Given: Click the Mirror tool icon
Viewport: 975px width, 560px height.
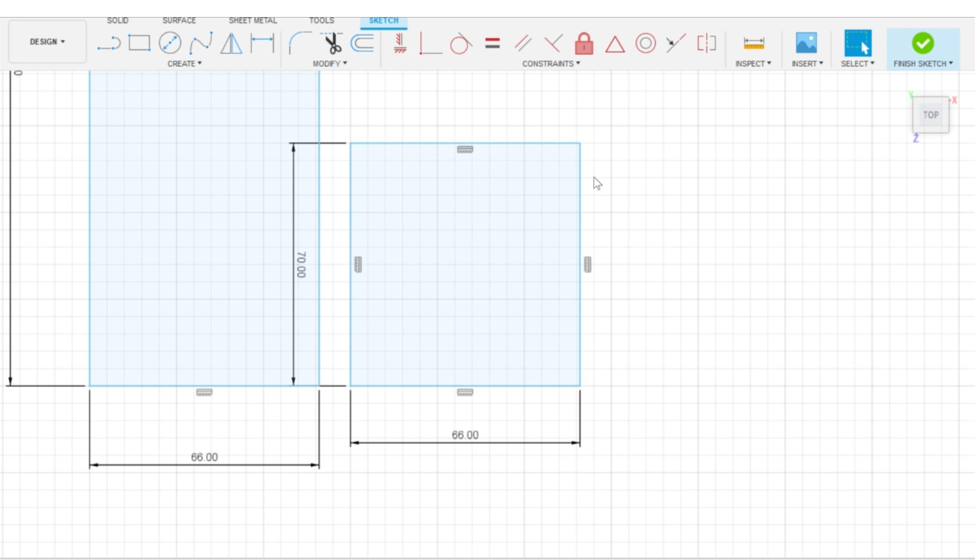Looking at the screenshot, I should [231, 43].
